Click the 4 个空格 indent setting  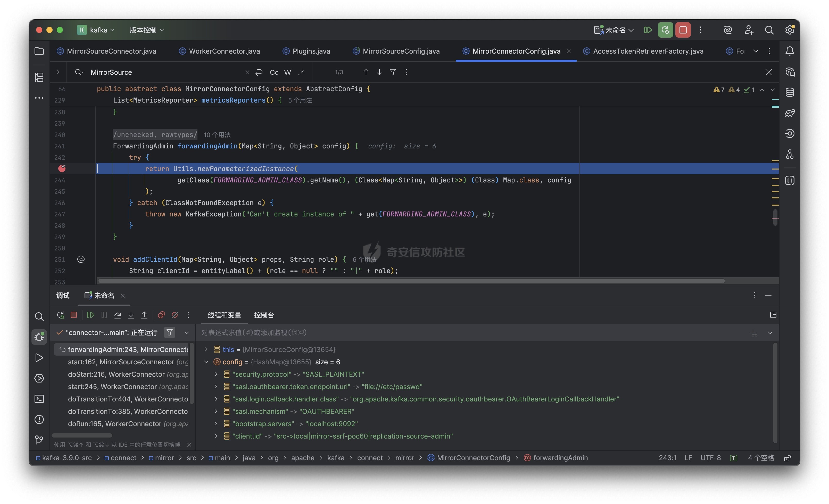point(761,458)
